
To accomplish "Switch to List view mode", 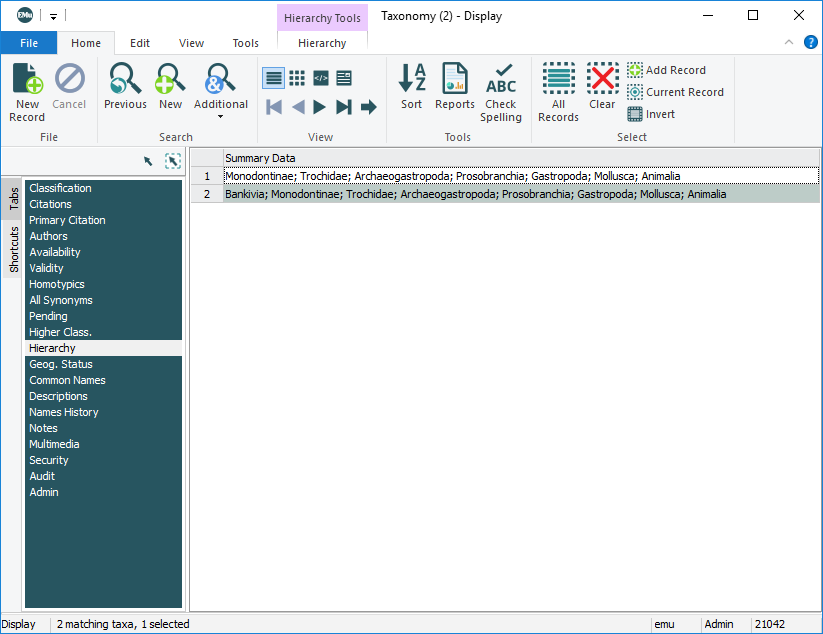I will 273,78.
